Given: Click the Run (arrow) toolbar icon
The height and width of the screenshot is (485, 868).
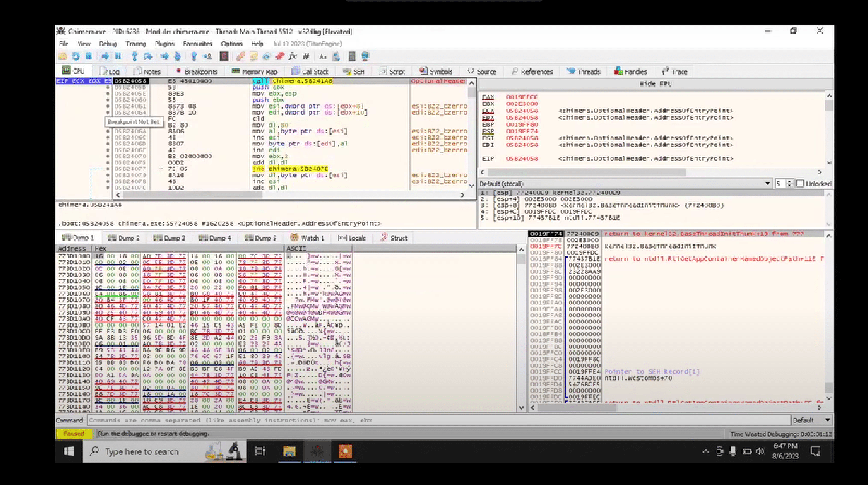Looking at the screenshot, I should [105, 56].
